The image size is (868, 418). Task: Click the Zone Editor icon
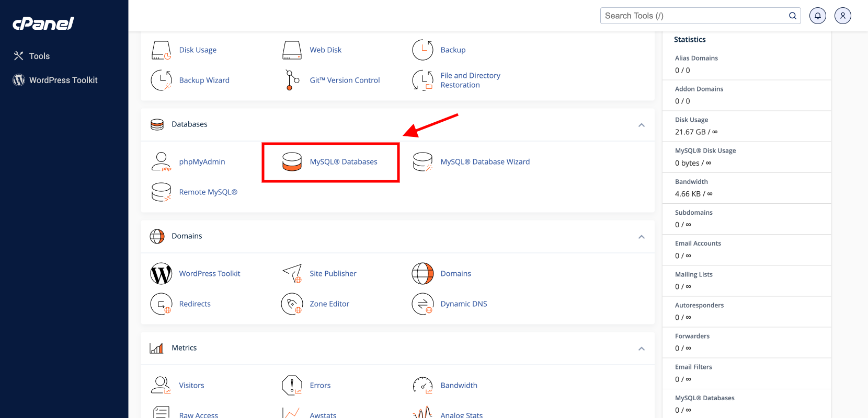point(292,304)
